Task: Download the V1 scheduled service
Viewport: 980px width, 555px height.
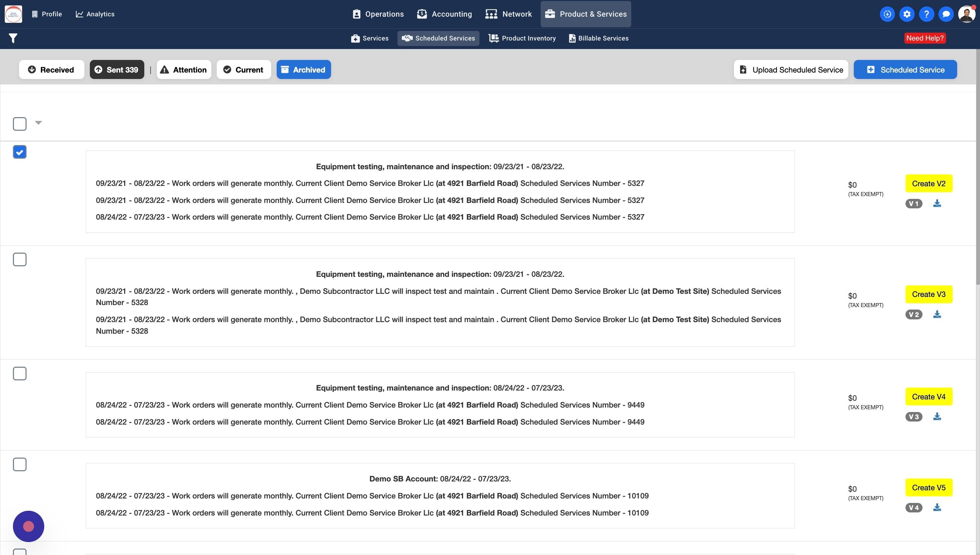Action: point(937,204)
